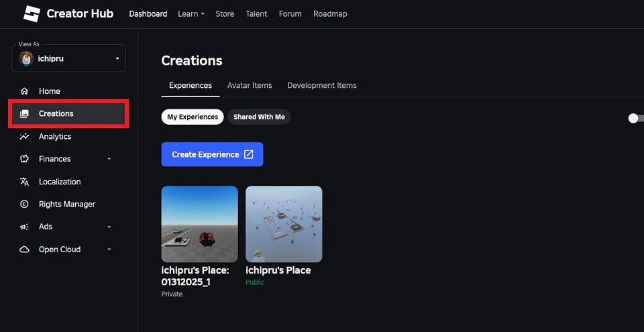Screen dimensions: 644x332
Task: Switch to the Development Items tab
Action: (322, 85)
